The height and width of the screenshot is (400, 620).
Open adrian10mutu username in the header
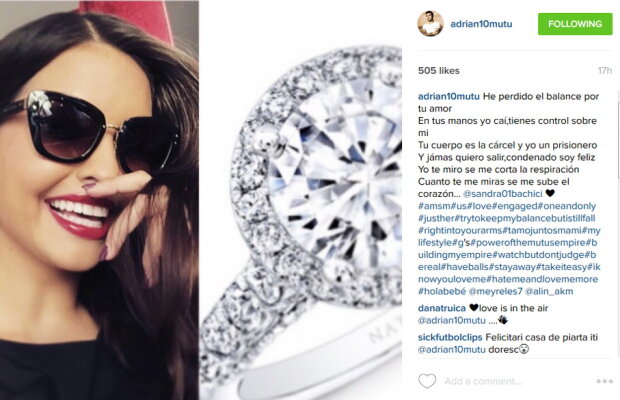click(x=481, y=24)
